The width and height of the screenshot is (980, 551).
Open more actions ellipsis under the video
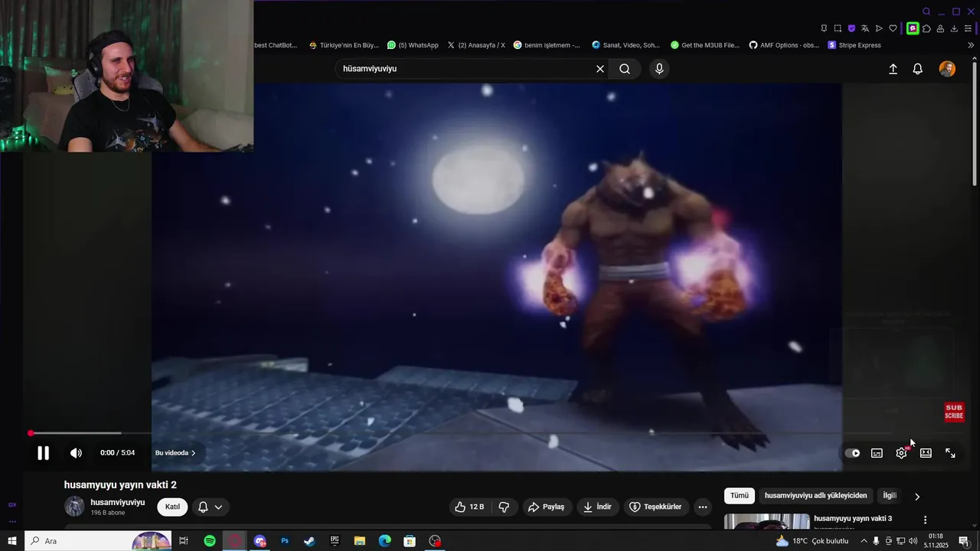703,507
